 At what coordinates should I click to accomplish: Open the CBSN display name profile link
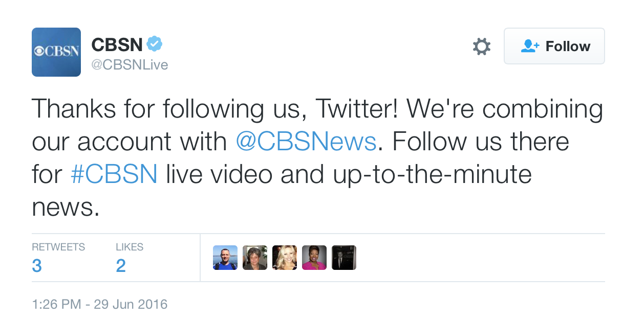click(x=117, y=45)
